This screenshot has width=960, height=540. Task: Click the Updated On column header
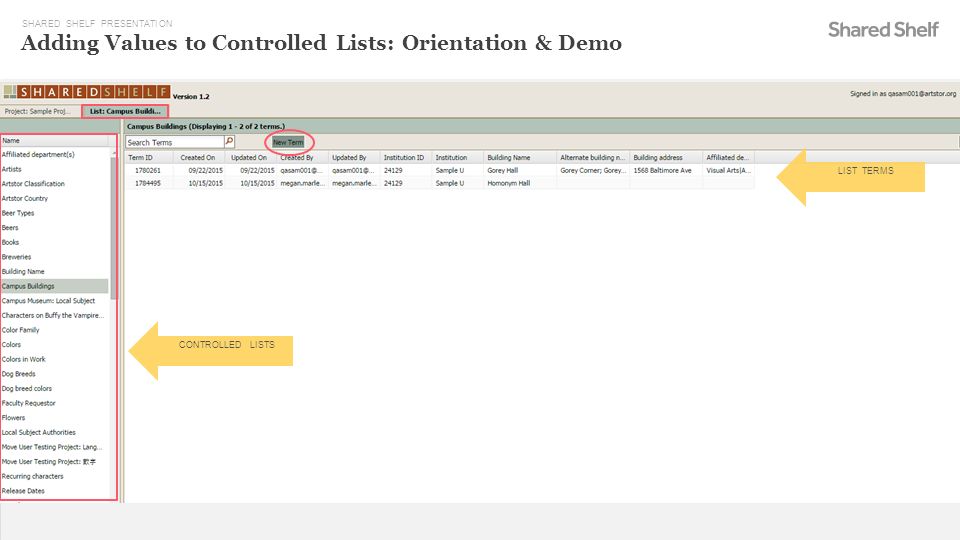click(x=252, y=157)
